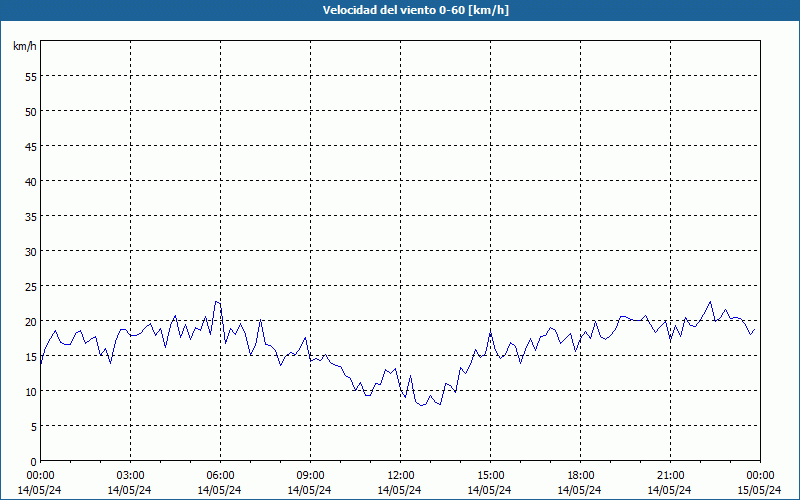Image resolution: width=800 pixels, height=500 pixels.
Task: Click the 03:00 time label
Action: (131, 476)
